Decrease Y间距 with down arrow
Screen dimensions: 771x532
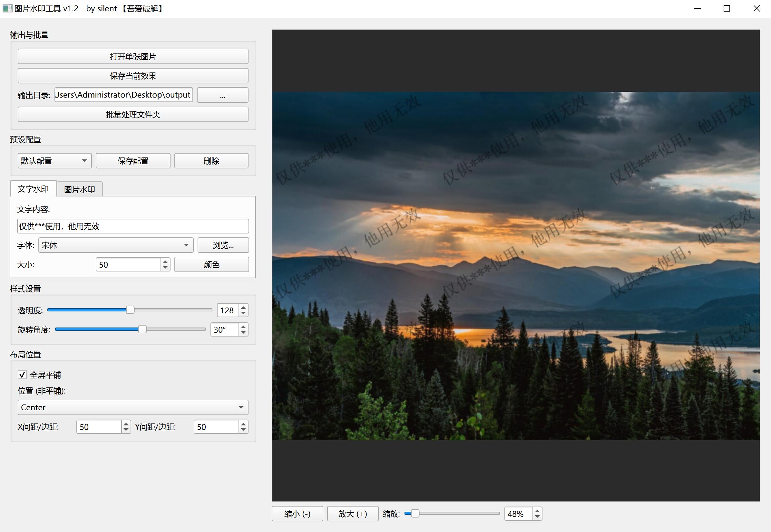tap(244, 430)
